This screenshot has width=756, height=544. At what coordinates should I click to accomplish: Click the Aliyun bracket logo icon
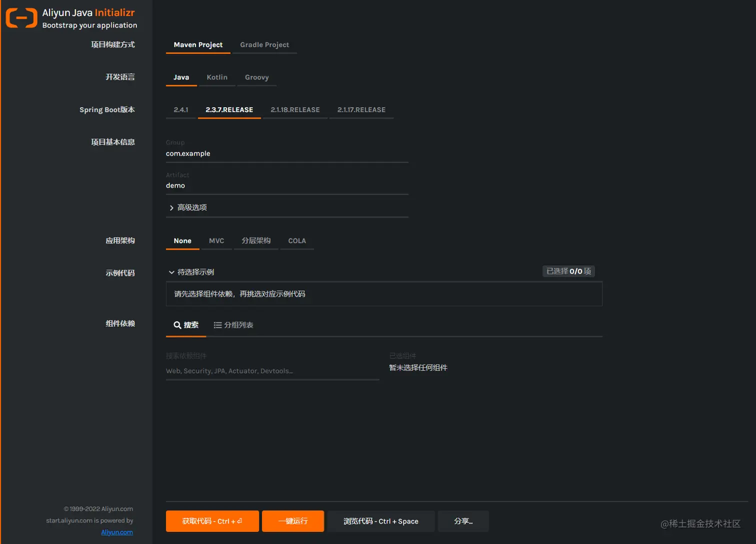click(21, 18)
